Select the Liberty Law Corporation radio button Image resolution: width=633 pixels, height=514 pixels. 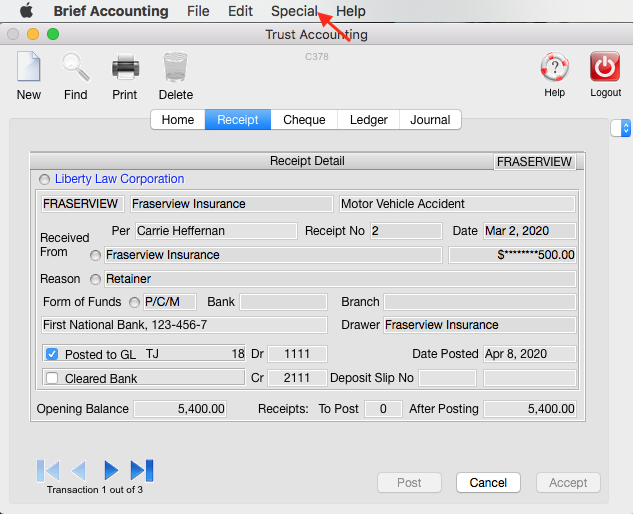coord(44,179)
